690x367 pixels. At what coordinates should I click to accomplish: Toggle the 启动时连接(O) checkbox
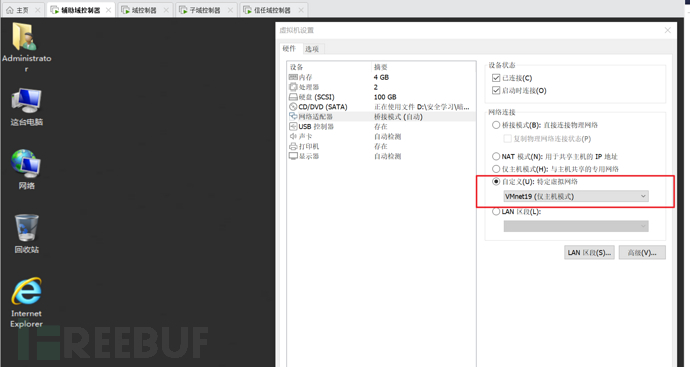[496, 91]
